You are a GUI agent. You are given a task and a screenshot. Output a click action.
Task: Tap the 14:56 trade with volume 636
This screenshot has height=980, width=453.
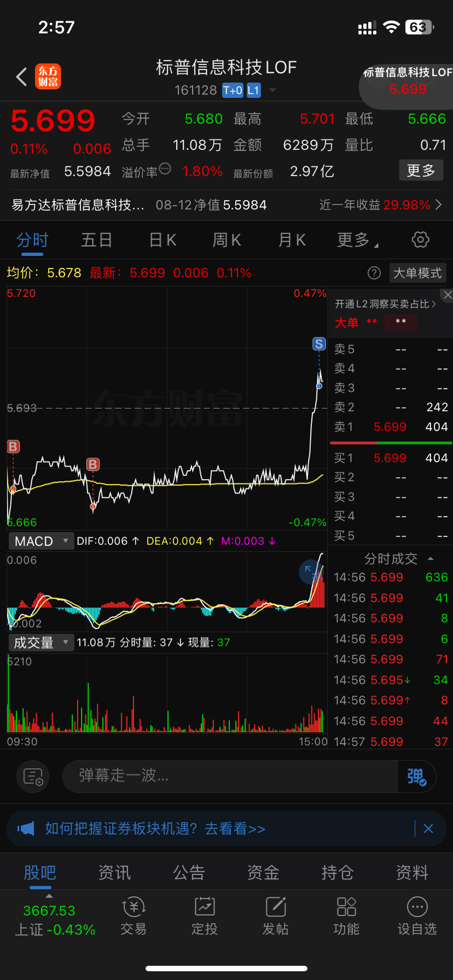point(391,577)
